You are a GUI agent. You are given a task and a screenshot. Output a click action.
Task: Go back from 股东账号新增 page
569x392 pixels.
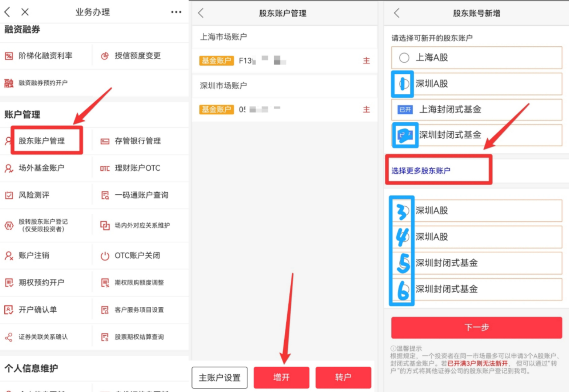(397, 13)
